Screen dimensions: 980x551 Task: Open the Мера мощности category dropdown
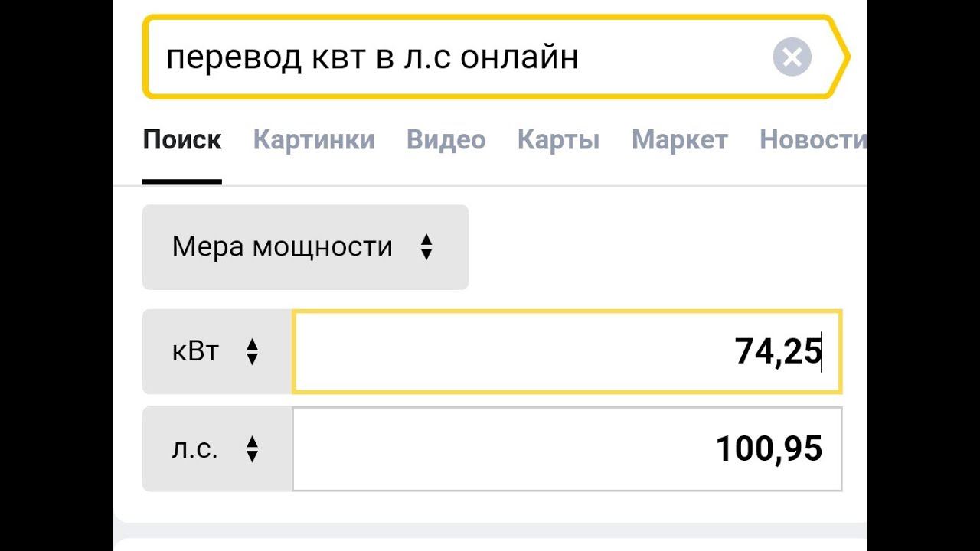[x=305, y=247]
